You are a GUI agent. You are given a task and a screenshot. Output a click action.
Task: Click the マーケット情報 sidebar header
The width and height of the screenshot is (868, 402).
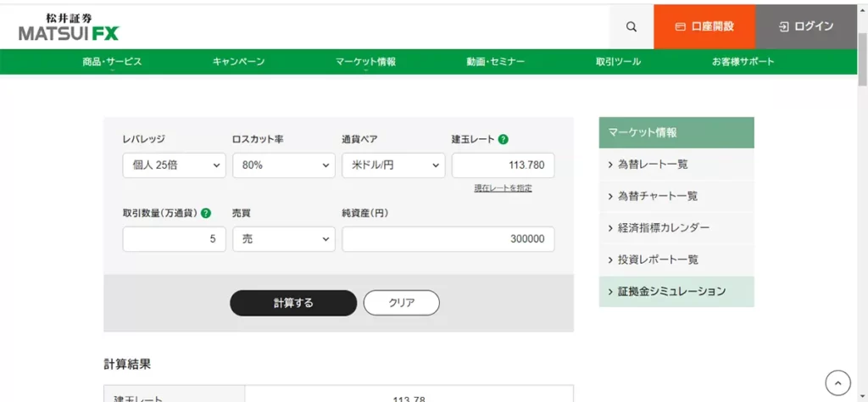pos(676,132)
